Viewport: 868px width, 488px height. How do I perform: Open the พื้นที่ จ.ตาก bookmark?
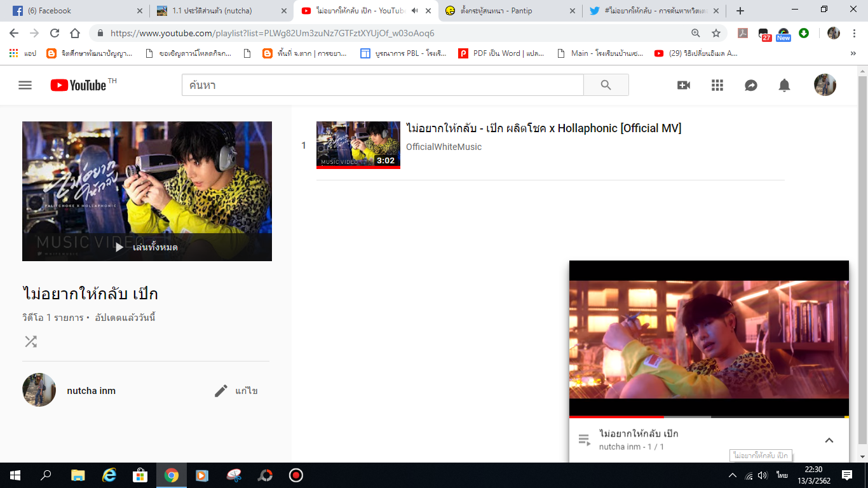click(305, 53)
